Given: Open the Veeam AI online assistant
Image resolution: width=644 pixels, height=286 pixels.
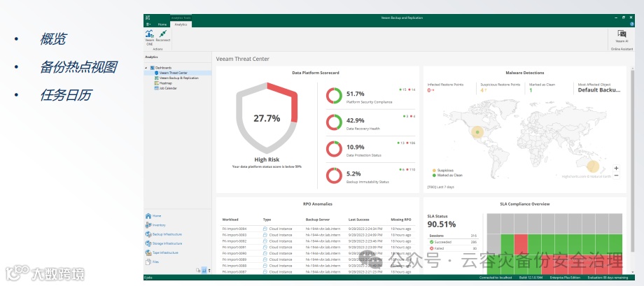Looking at the screenshot, I should click(622, 36).
